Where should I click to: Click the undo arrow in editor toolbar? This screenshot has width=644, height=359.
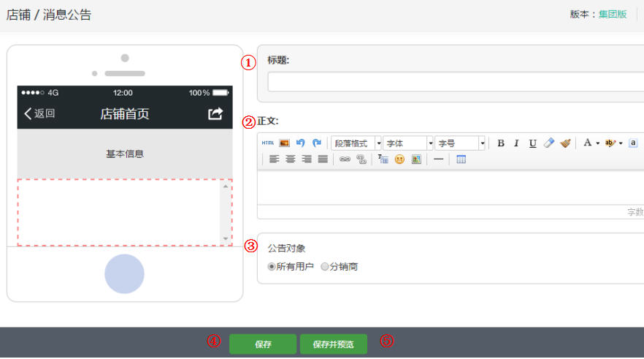click(300, 143)
